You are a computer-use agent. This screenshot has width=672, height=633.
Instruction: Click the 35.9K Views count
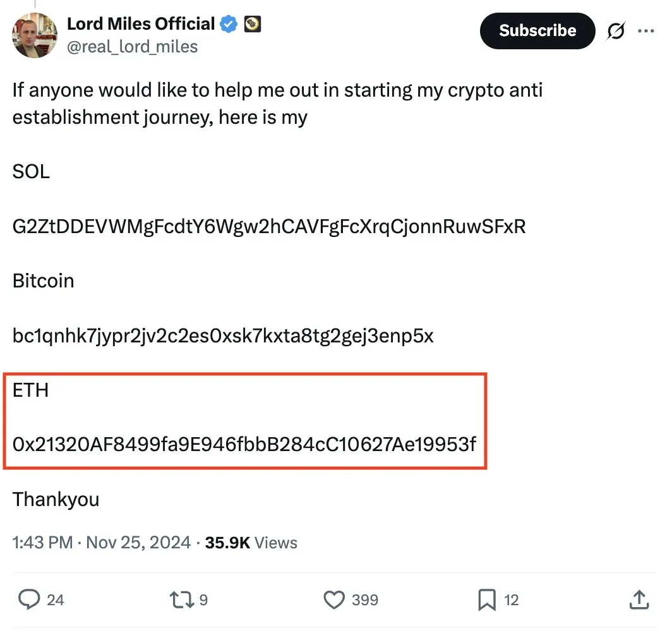coord(251,543)
